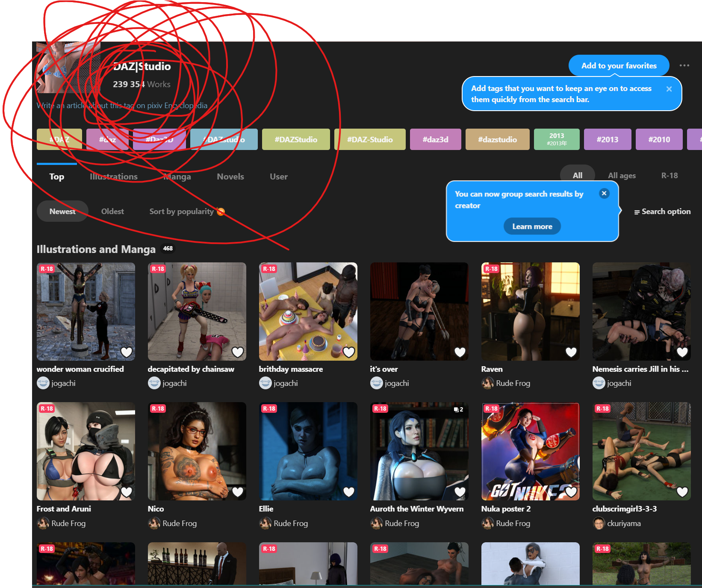Click the #DAZStudio related tag

(x=296, y=139)
